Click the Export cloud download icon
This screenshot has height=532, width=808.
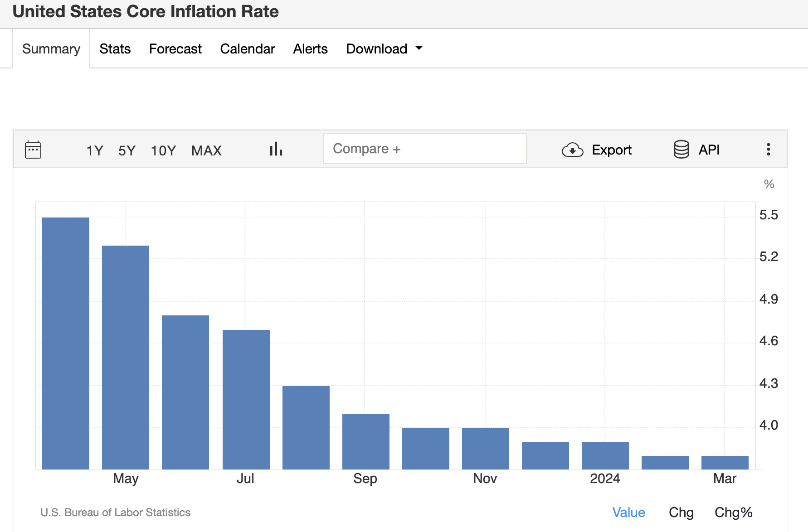click(572, 150)
